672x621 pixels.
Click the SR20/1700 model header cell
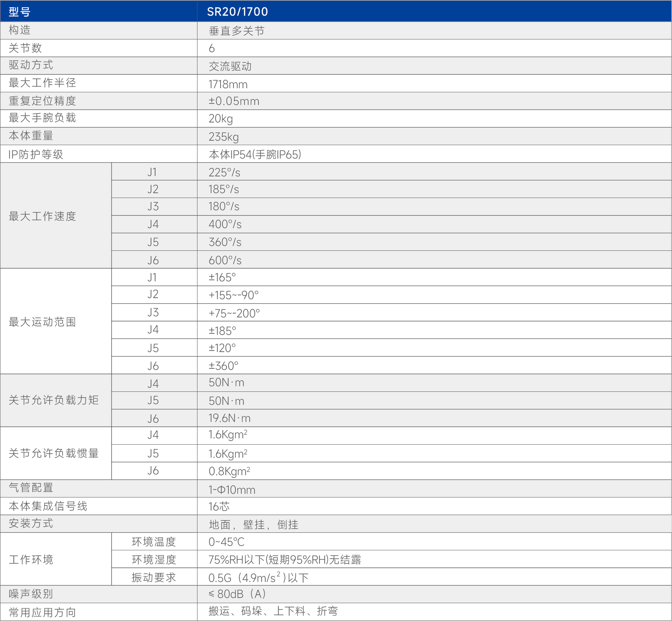(x=237, y=12)
